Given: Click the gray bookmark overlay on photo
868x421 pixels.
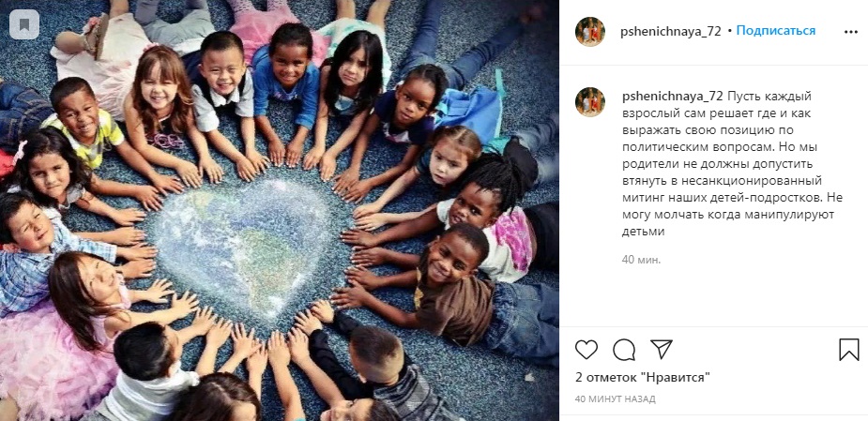Looking at the screenshot, I should pos(24,24).
